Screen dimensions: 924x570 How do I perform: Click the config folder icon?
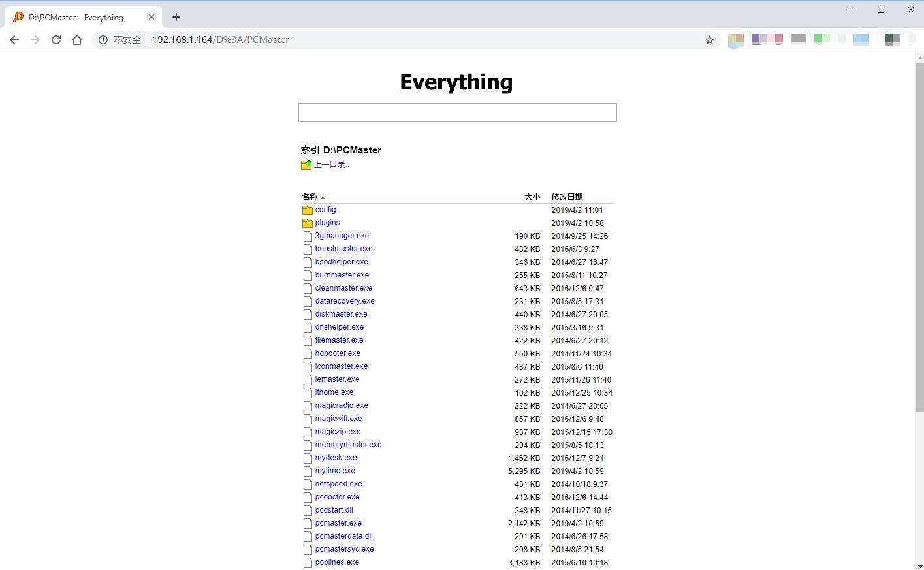pyautogui.click(x=308, y=210)
